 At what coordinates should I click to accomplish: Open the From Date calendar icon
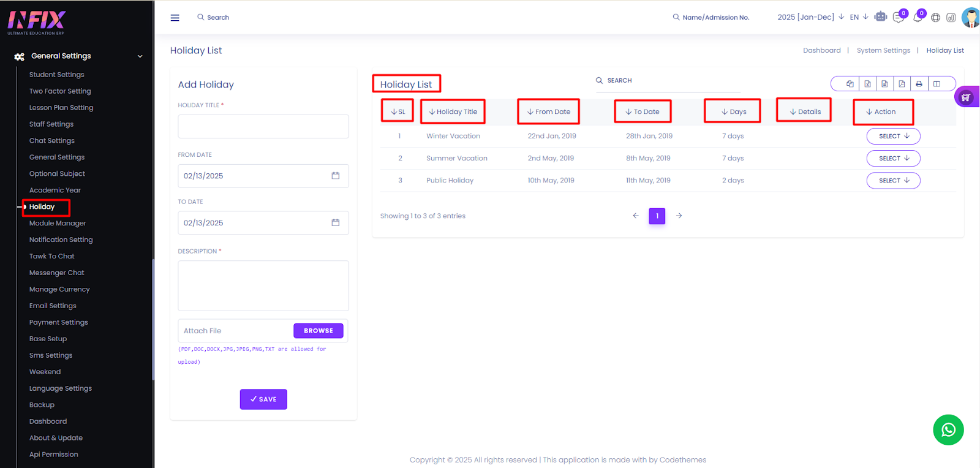(336, 176)
